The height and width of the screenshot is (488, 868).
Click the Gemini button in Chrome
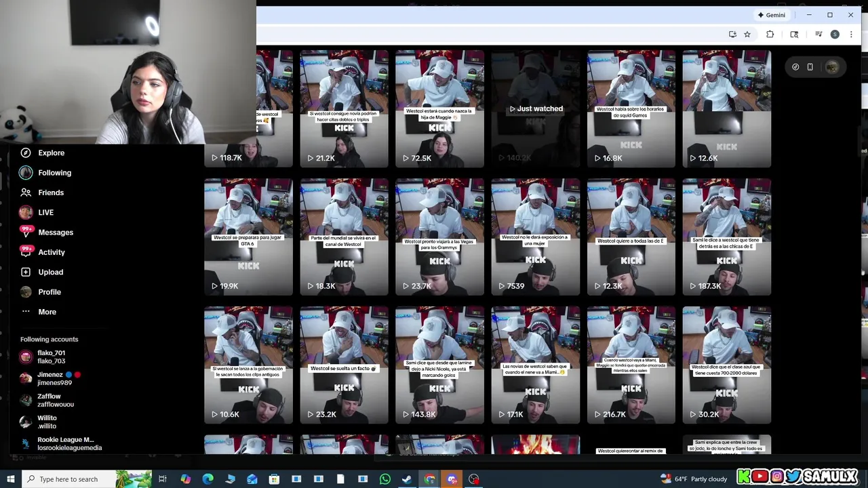772,15
